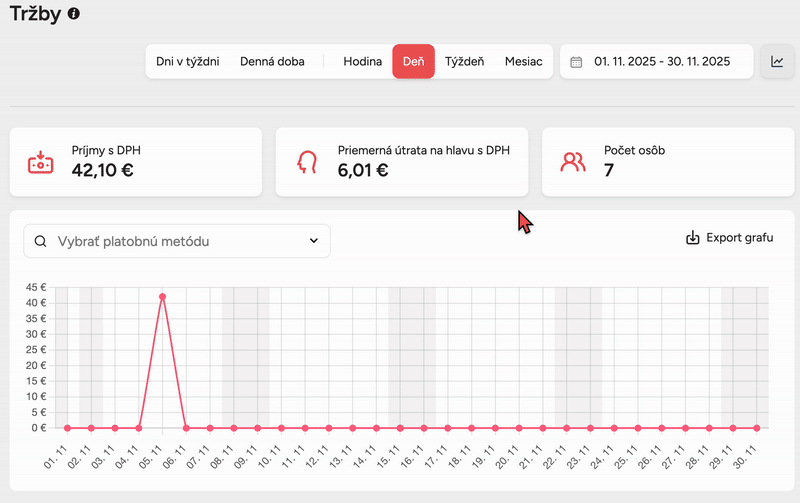Open the chart view icon button

click(x=777, y=62)
